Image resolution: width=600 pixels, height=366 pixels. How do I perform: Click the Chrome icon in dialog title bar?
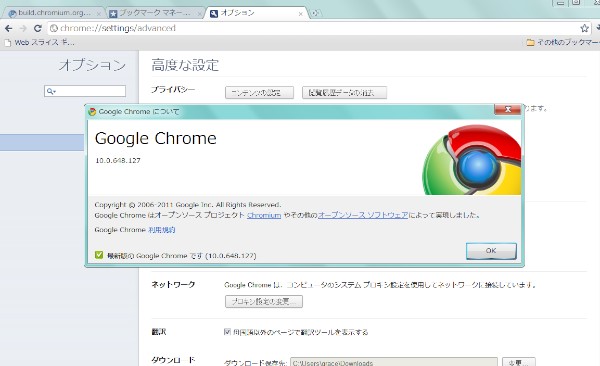point(92,112)
